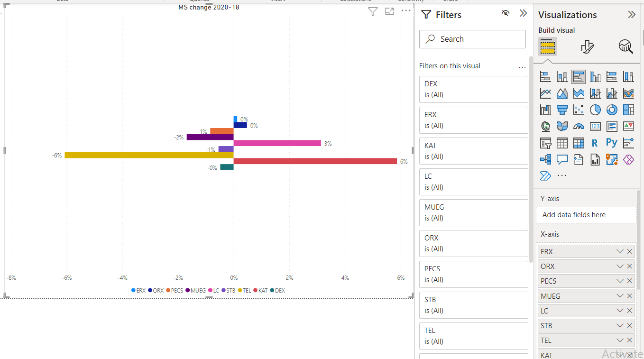The width and height of the screenshot is (644, 359).
Task: Open the ERX field dropdown chevron
Action: point(620,251)
